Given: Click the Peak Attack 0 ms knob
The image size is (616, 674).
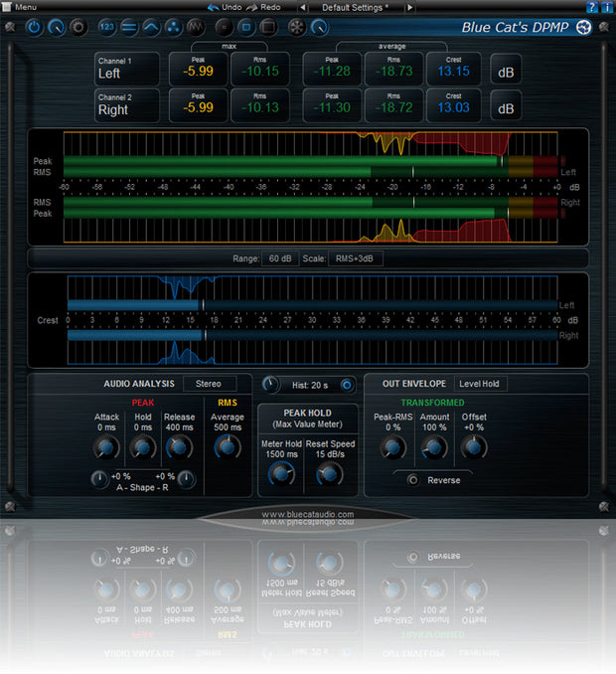Looking at the screenshot, I should click(105, 447).
